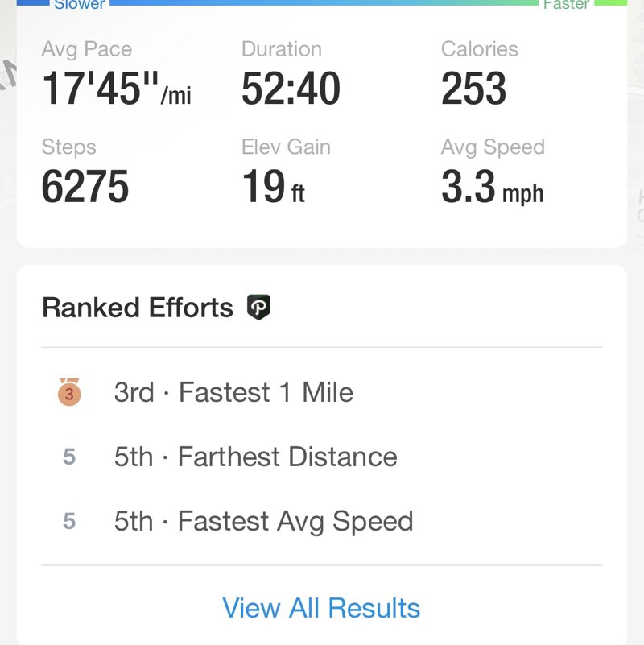Tap the Faster pace legend label

coord(566,5)
